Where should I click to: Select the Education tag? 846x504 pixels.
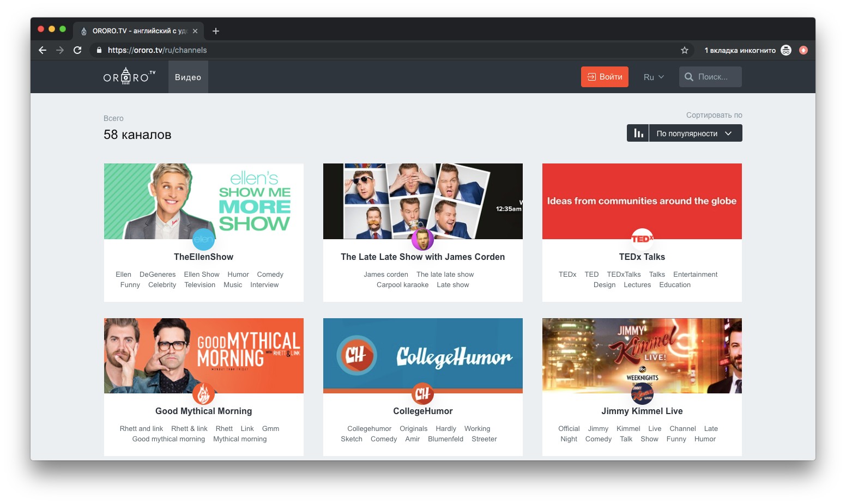675,285
